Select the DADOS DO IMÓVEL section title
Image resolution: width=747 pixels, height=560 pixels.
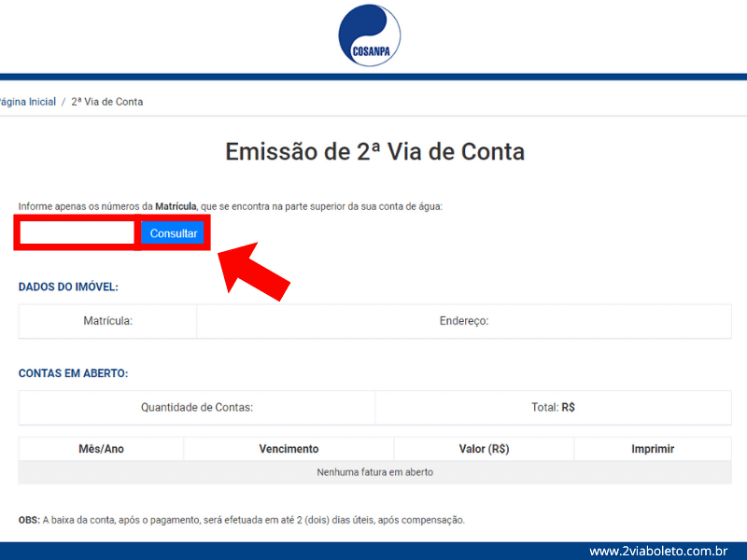(68, 287)
